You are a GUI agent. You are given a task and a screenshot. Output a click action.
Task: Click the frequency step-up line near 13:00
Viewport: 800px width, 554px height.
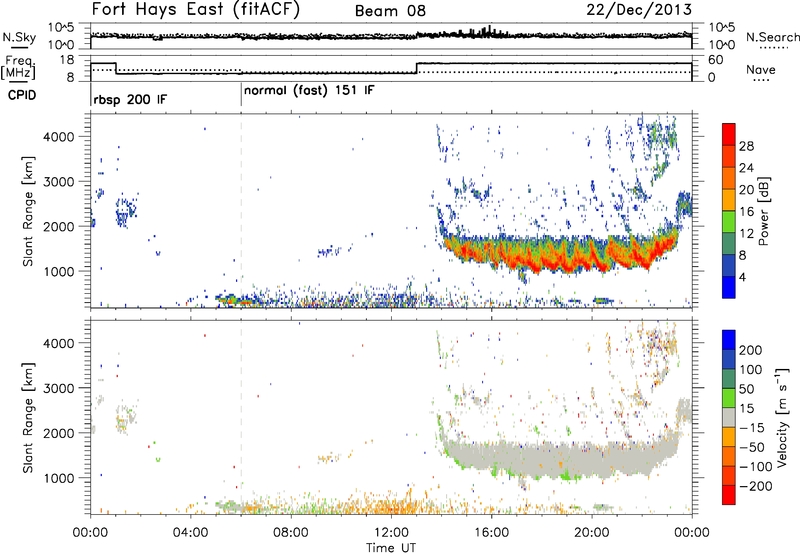[417, 68]
